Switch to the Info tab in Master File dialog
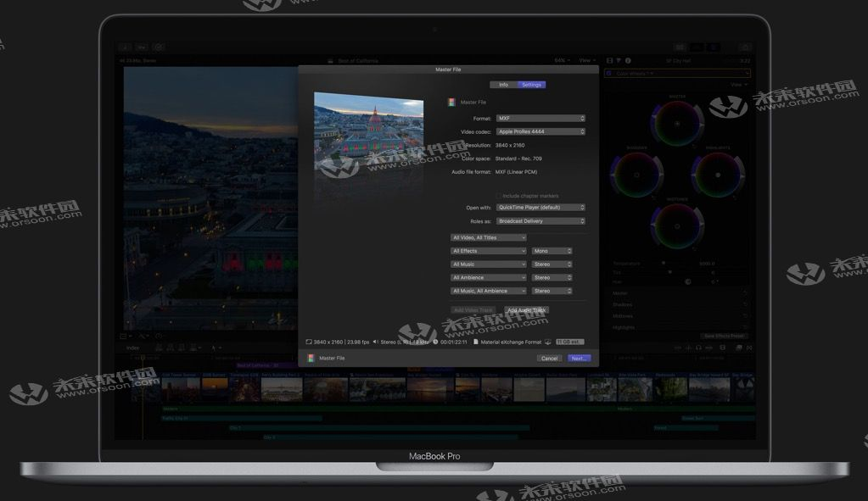This screenshot has height=501, width=868. click(503, 85)
